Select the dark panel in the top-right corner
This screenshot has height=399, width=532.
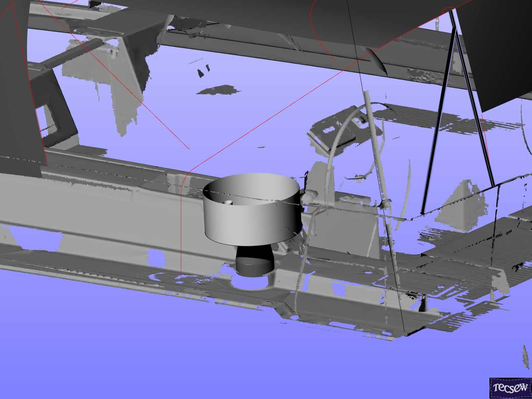(x=499, y=50)
